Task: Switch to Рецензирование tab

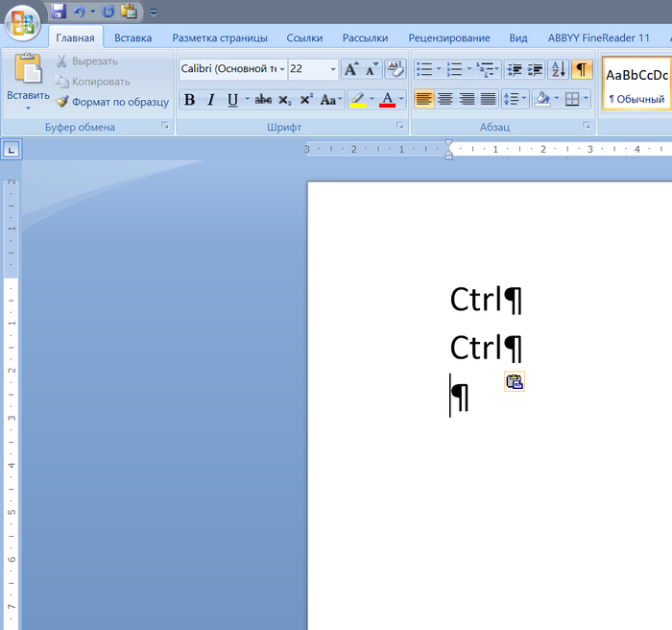Action: point(449,37)
